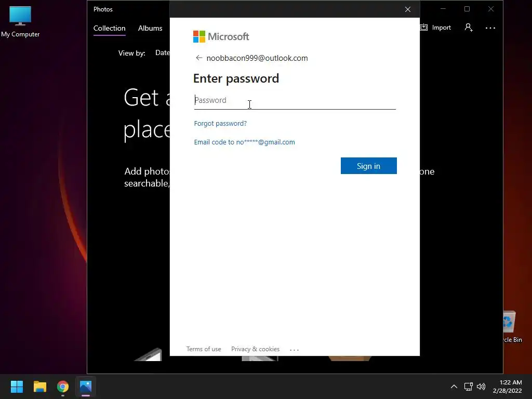
Task: Minimize the Photos window
Action: pyautogui.click(x=443, y=9)
